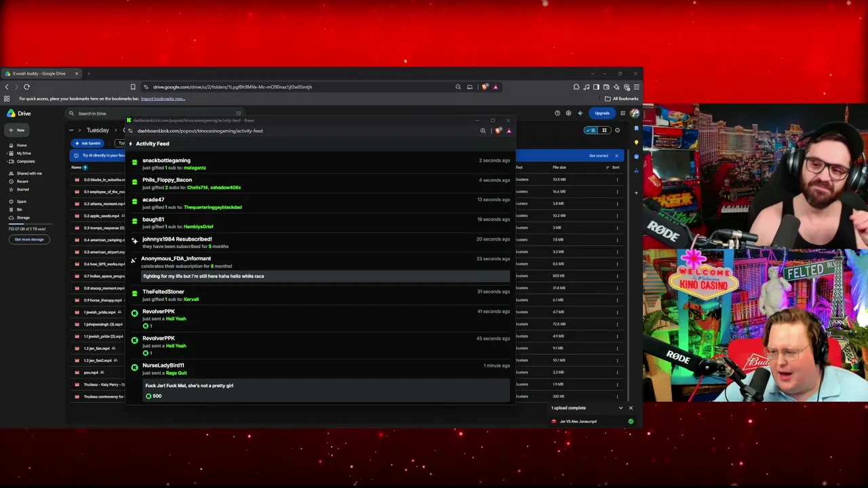This screenshot has width=868, height=488.
Task: Open more actions for the 10.5 MB file
Action: [617, 180]
